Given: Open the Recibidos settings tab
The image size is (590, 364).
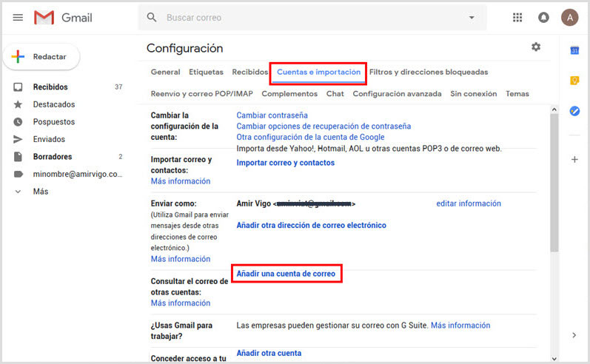Looking at the screenshot, I should (250, 72).
